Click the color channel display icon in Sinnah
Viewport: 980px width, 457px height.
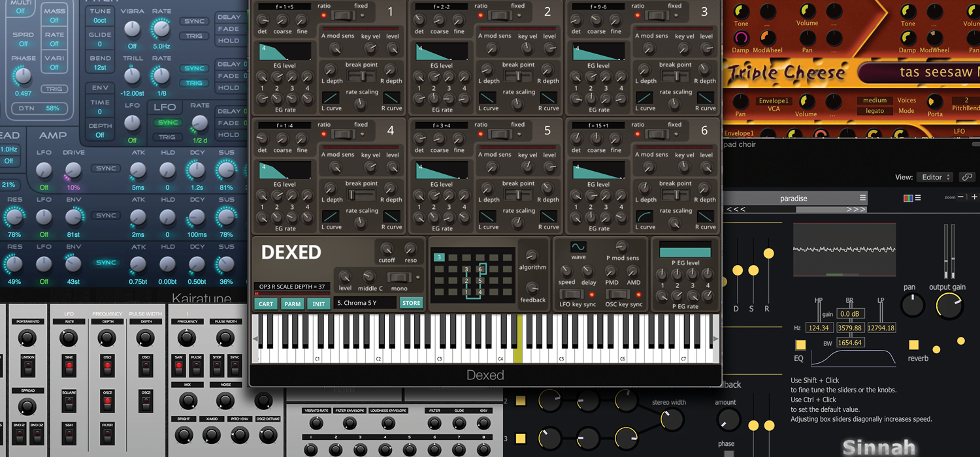coord(908,198)
